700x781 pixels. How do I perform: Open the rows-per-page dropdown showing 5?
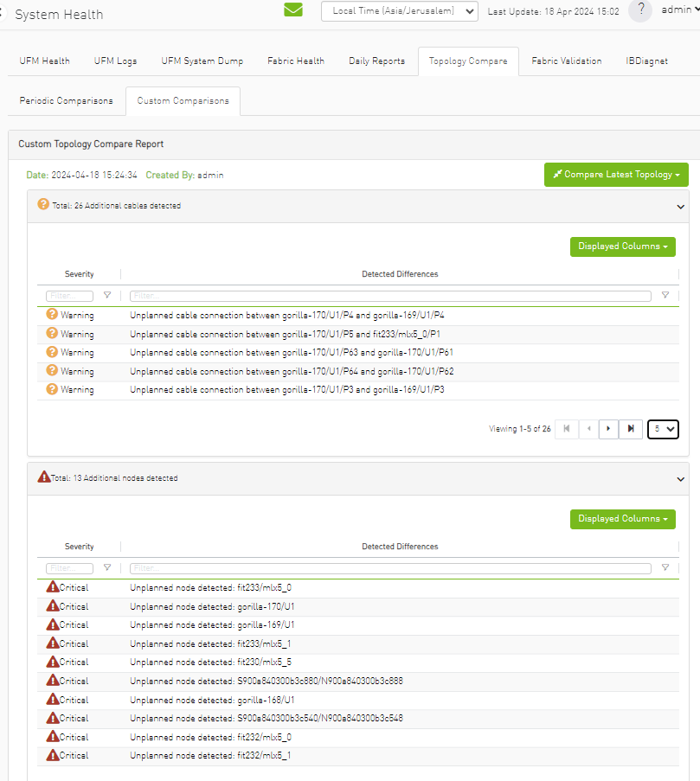(x=663, y=428)
